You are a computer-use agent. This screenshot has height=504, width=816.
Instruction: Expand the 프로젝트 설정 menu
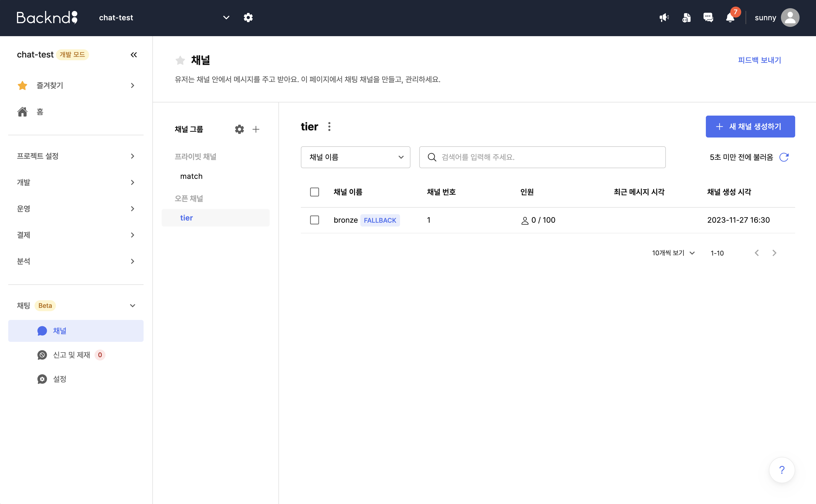[x=76, y=156]
